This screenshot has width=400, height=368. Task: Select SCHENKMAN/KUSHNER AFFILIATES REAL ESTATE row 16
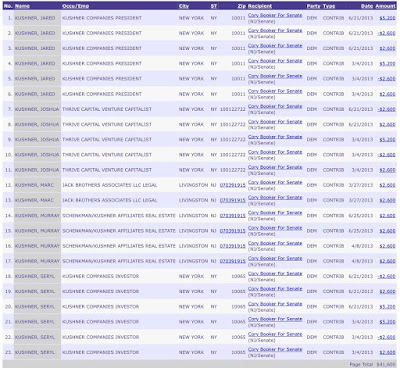pos(119,246)
